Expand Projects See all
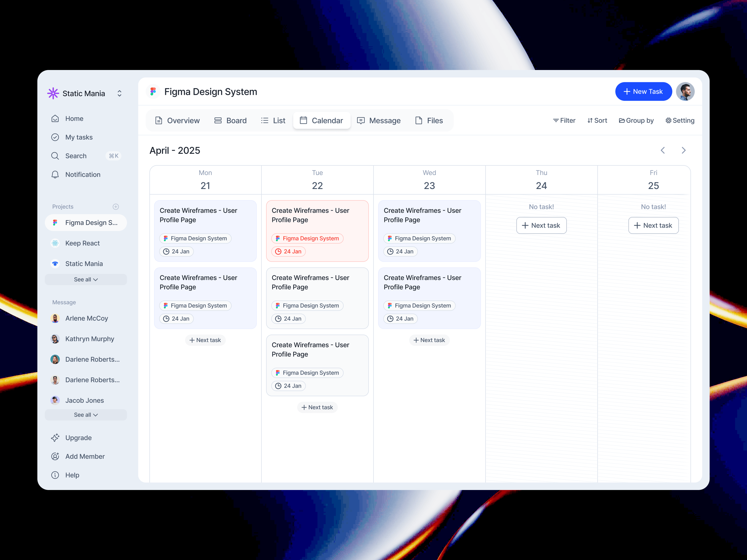 click(86, 279)
